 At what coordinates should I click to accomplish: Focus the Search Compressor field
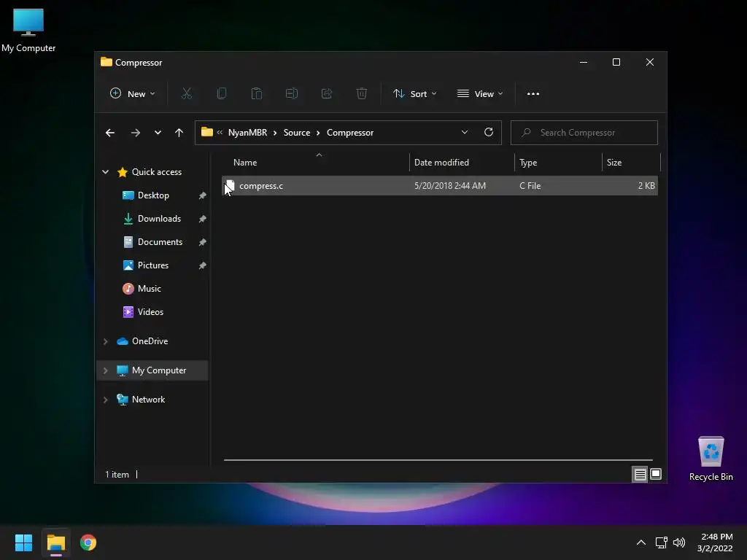click(584, 133)
